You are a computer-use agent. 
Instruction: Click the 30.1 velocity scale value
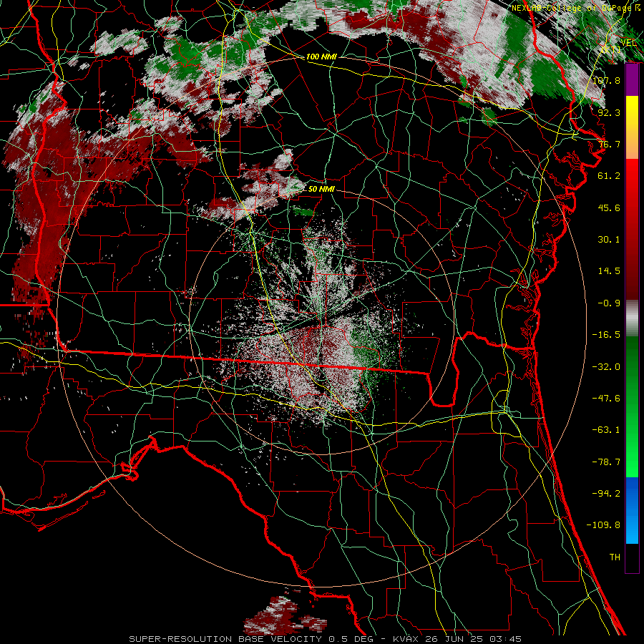point(609,240)
